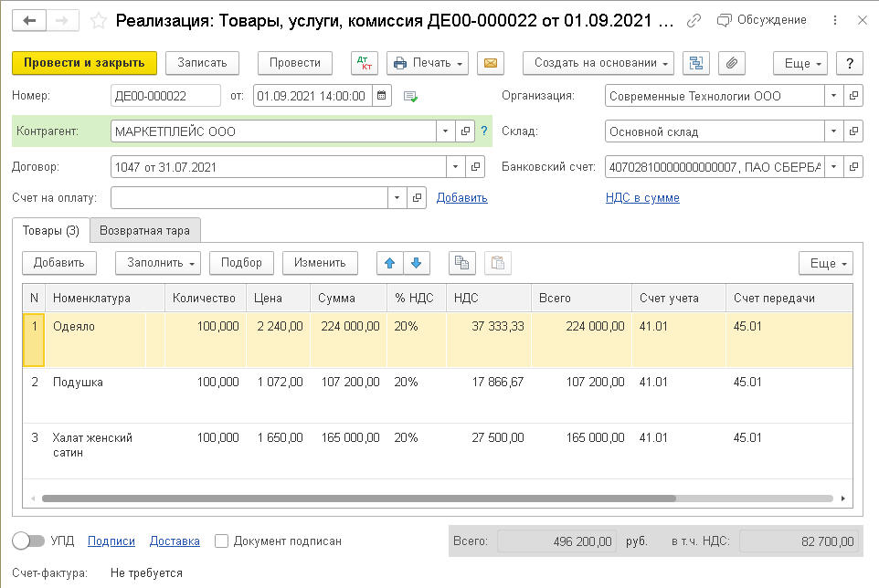
Task: Open the Печать dropdown menu
Action: 428,63
